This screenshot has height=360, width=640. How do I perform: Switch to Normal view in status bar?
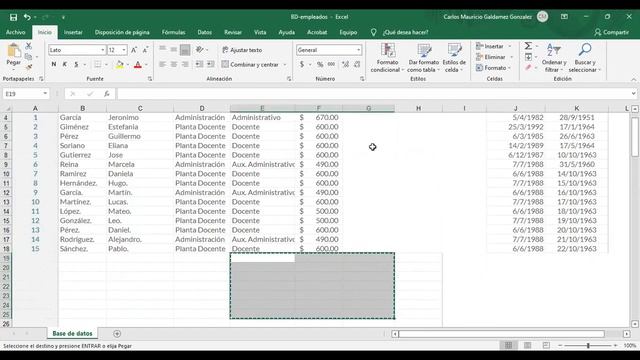coord(509,346)
